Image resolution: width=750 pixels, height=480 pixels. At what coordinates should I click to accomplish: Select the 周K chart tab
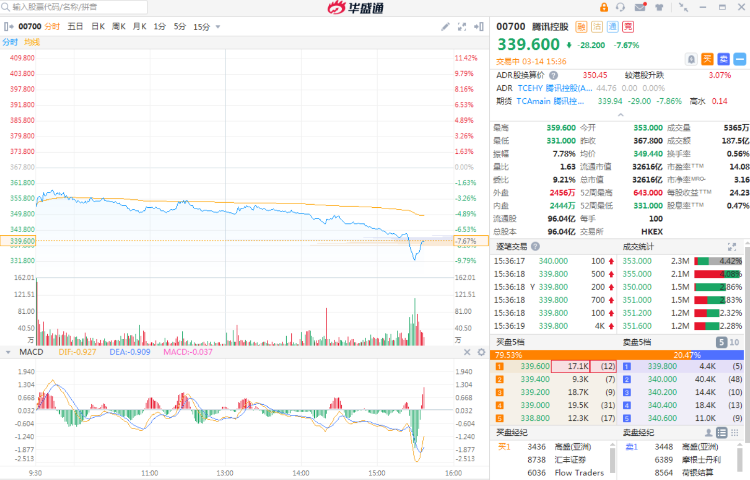coord(119,27)
